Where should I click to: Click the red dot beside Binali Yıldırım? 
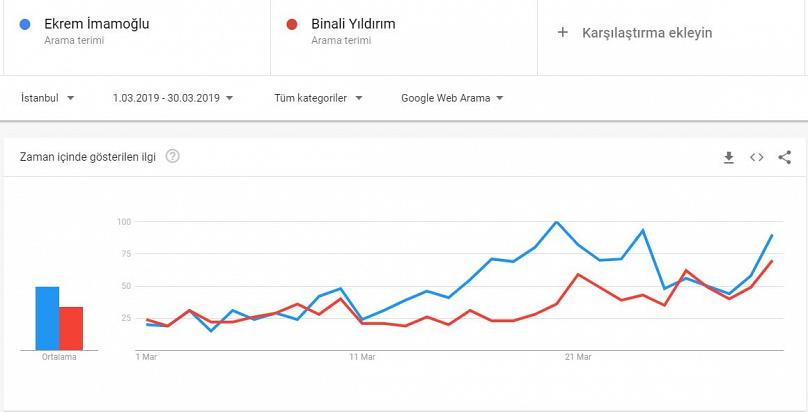click(x=292, y=24)
